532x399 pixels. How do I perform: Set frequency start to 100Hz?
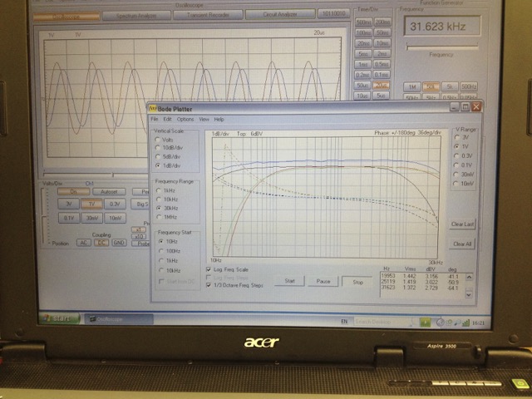click(x=170, y=251)
